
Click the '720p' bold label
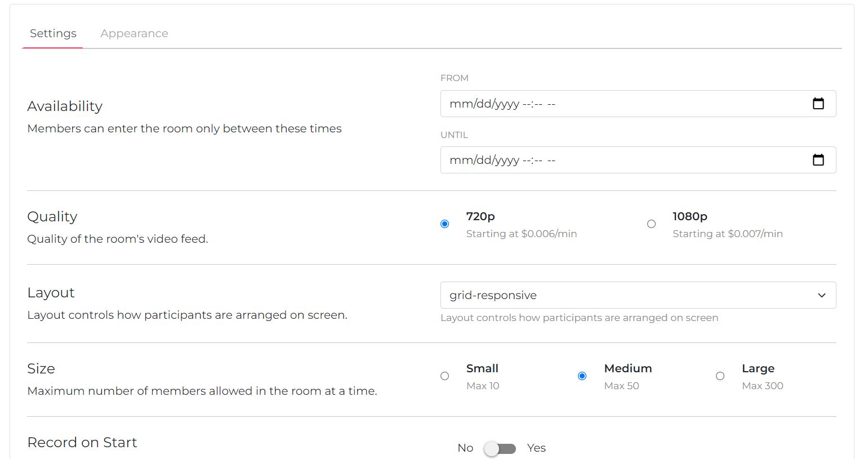480,216
